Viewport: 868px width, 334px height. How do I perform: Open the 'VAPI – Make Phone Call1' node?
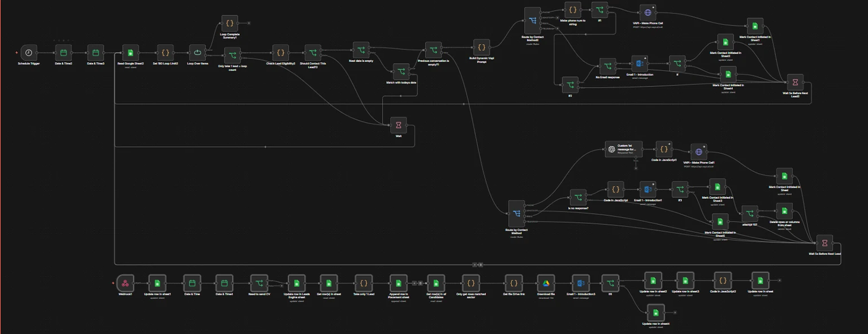(699, 151)
